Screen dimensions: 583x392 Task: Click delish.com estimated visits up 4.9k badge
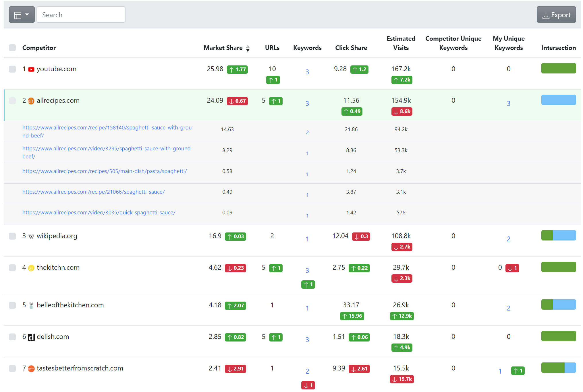402,348
